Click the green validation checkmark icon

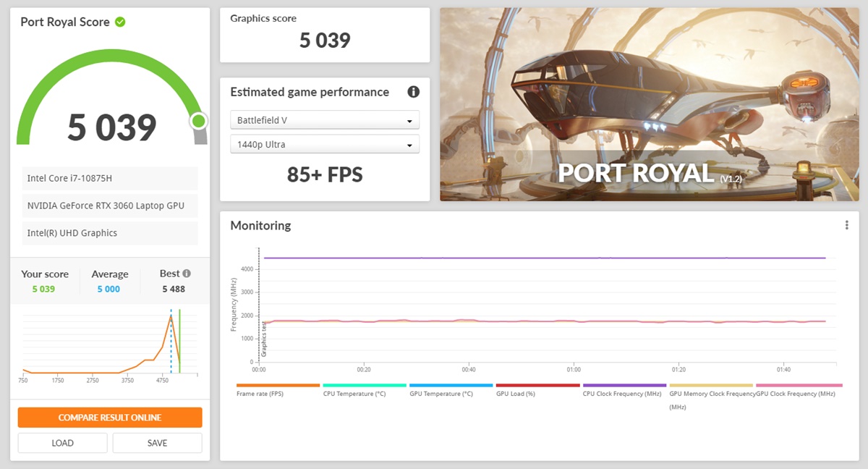click(x=120, y=22)
